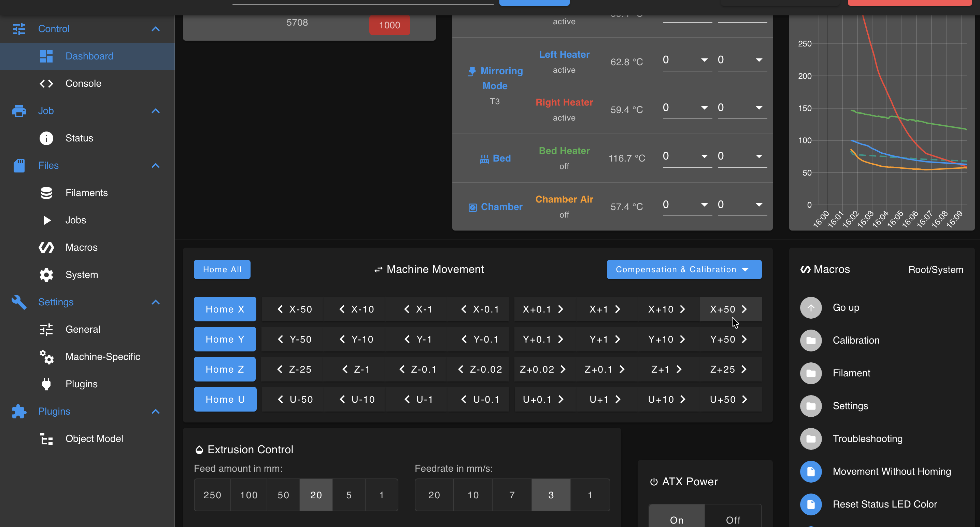The width and height of the screenshot is (980, 527).
Task: Collapse the Job section chevron
Action: [x=156, y=111]
